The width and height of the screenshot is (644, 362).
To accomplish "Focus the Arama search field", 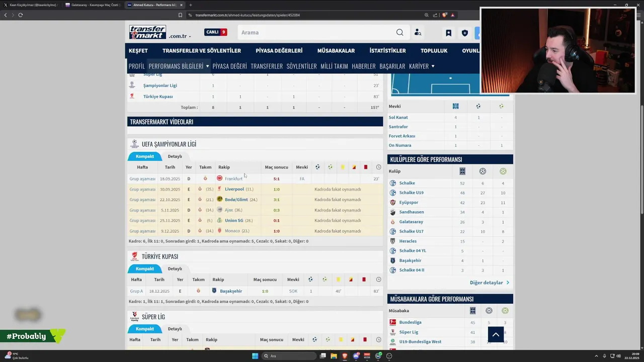I will (317, 33).
